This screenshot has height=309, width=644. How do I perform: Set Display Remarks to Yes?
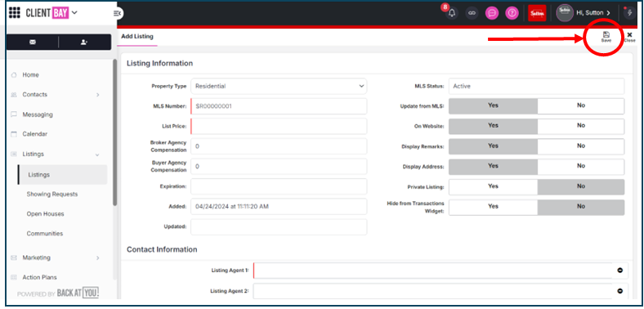493,146
